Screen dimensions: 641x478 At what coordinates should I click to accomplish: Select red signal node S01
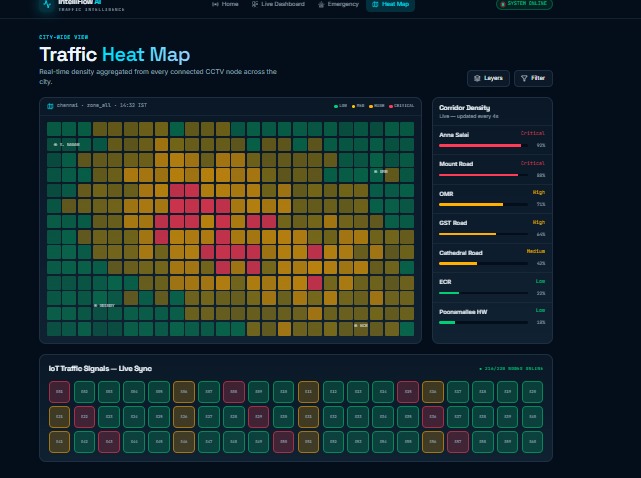click(x=59, y=392)
